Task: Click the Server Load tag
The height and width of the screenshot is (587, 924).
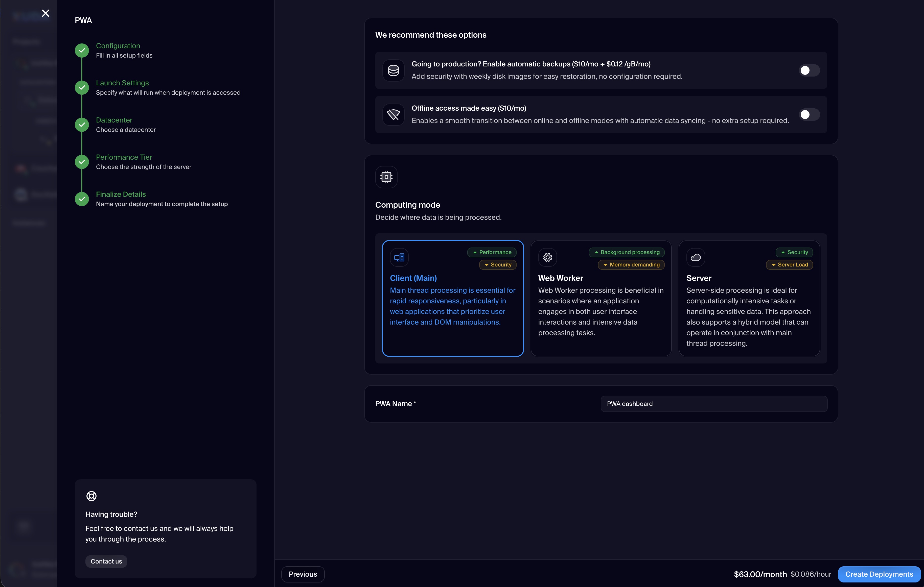Action: point(789,264)
